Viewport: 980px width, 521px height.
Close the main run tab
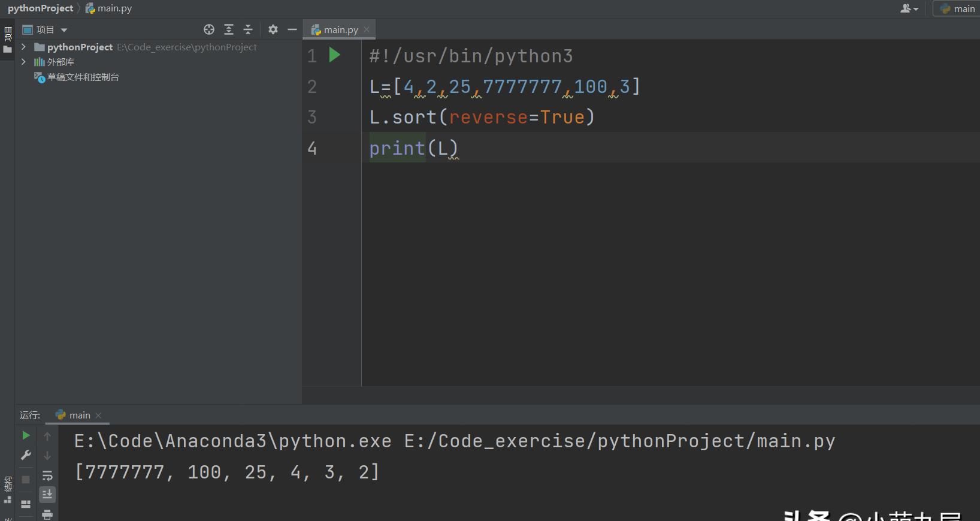pyautogui.click(x=98, y=415)
